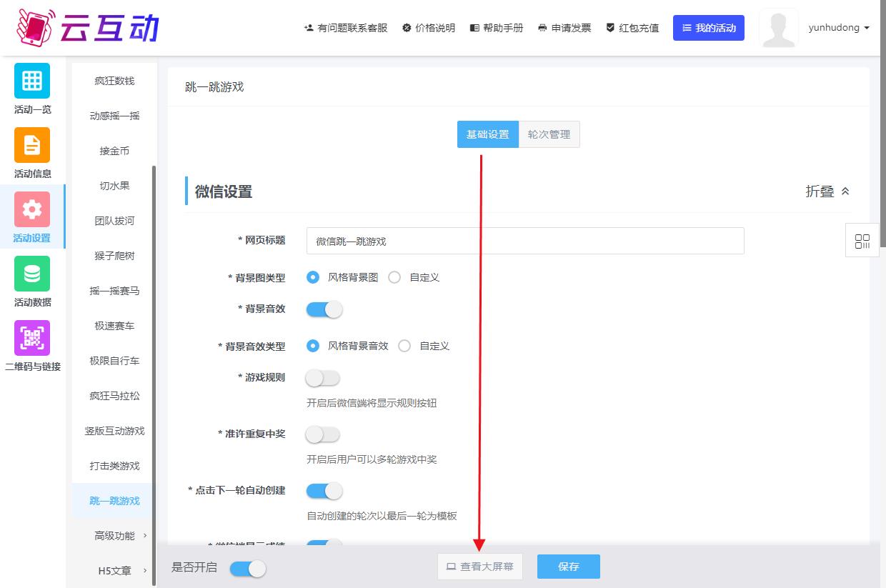This screenshot has width=886, height=588.
Task: Click the 网页标题 input field
Action: point(525,241)
